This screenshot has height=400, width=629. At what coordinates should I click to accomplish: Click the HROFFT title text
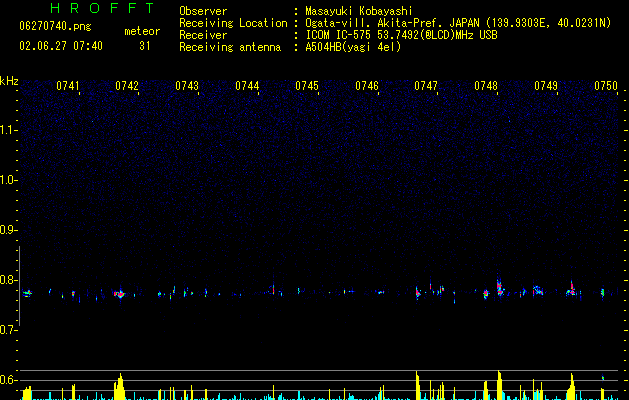[x=102, y=8]
